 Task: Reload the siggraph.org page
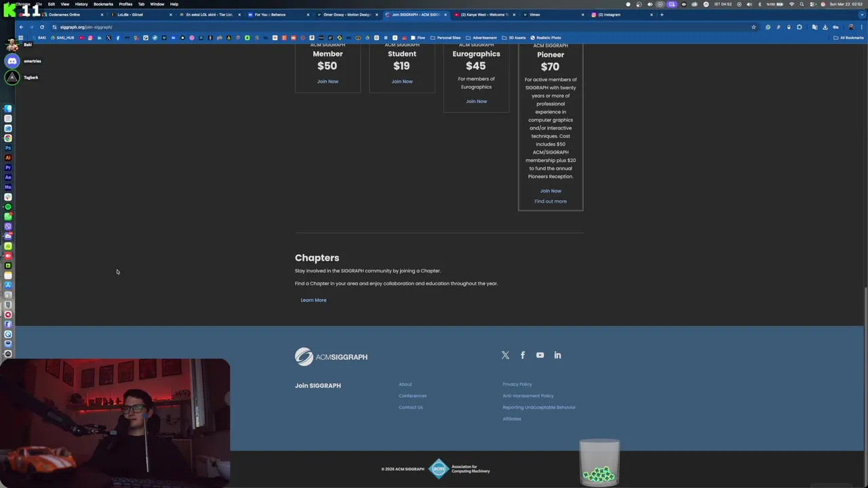42,27
